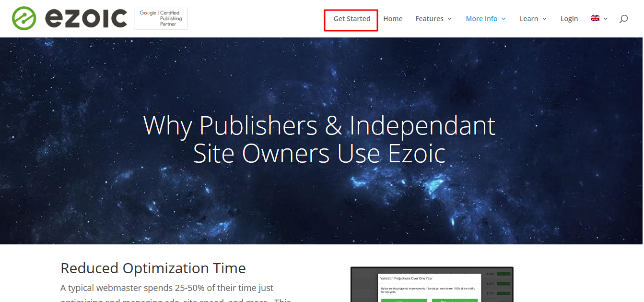Select Features in the navigation bar
This screenshot has width=644, height=302.
coord(429,19)
